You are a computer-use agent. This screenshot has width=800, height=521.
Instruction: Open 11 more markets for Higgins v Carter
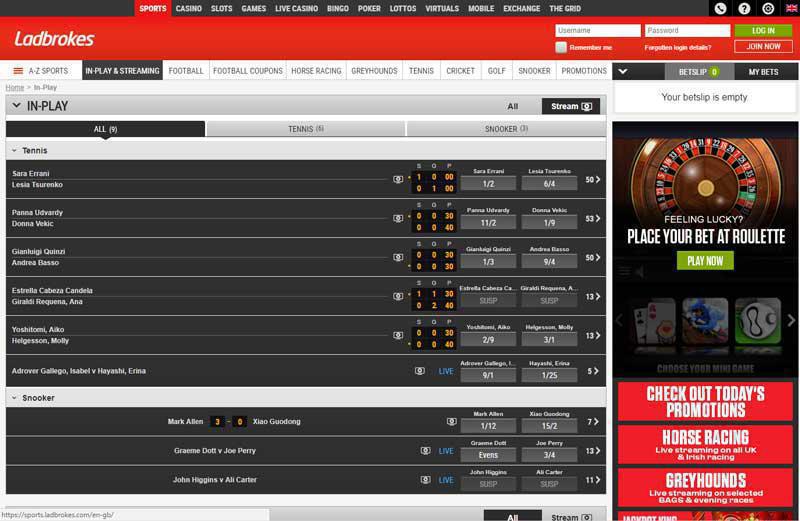[x=592, y=480]
